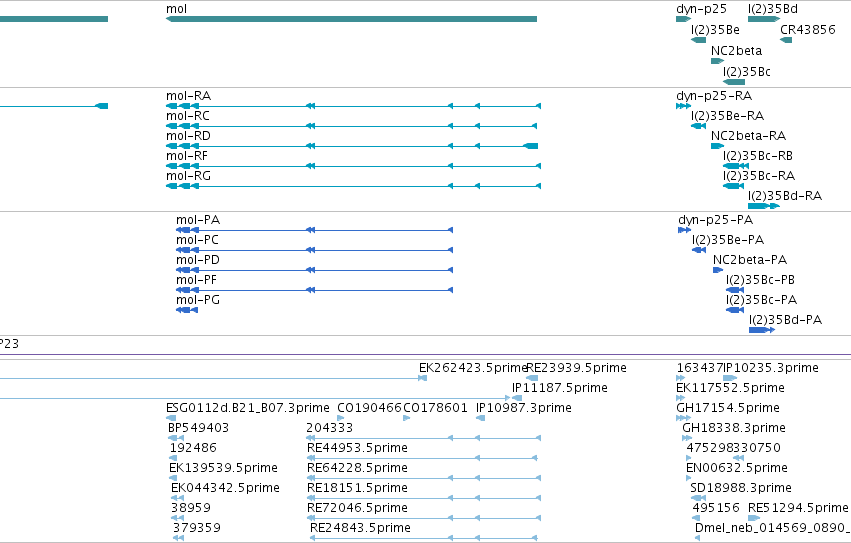Click the dyn-p25-PA protein label
This screenshot has height=543, width=851.
coord(716,220)
